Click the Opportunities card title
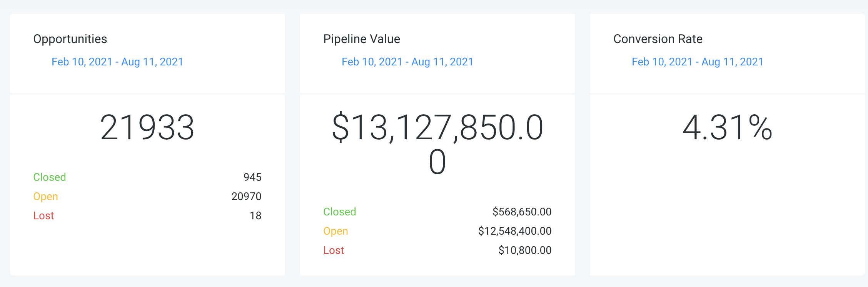 coord(70,39)
